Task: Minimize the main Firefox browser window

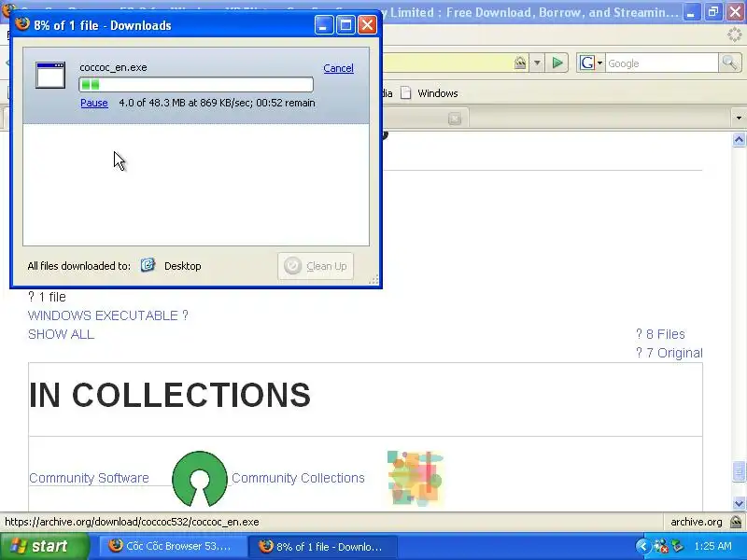Action: coord(690,12)
